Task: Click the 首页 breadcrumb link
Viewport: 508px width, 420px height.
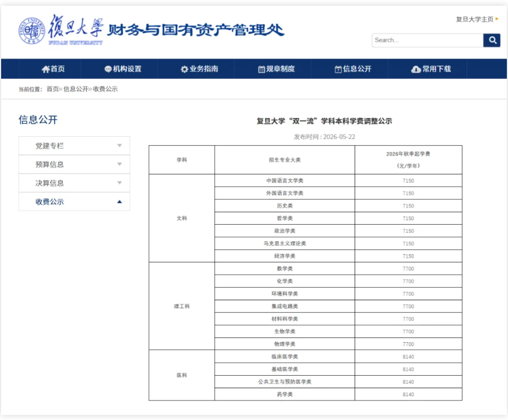Action: point(52,89)
